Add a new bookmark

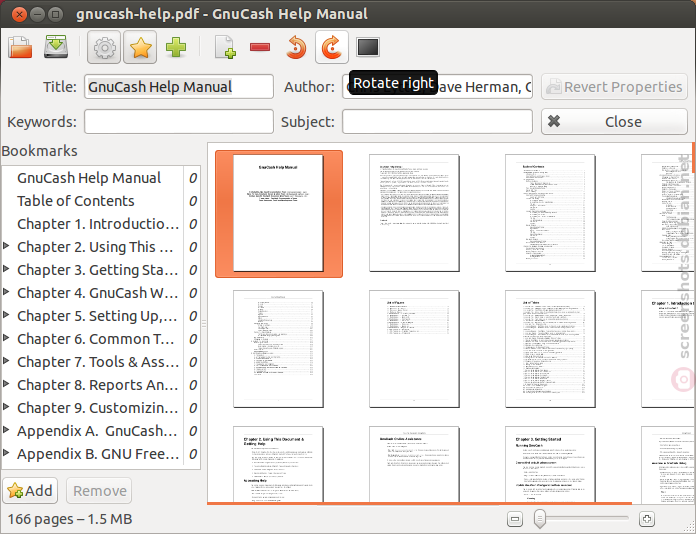(x=30, y=490)
